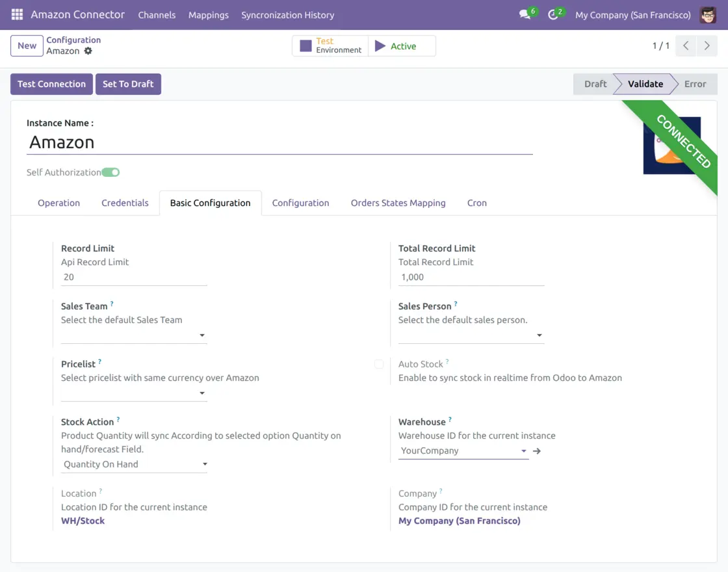Expand the Sales Team dropdown
This screenshot has width=728, height=572.
(x=134, y=335)
